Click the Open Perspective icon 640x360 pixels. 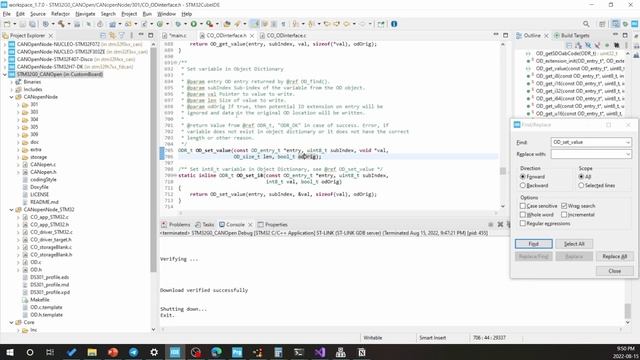pos(602,24)
